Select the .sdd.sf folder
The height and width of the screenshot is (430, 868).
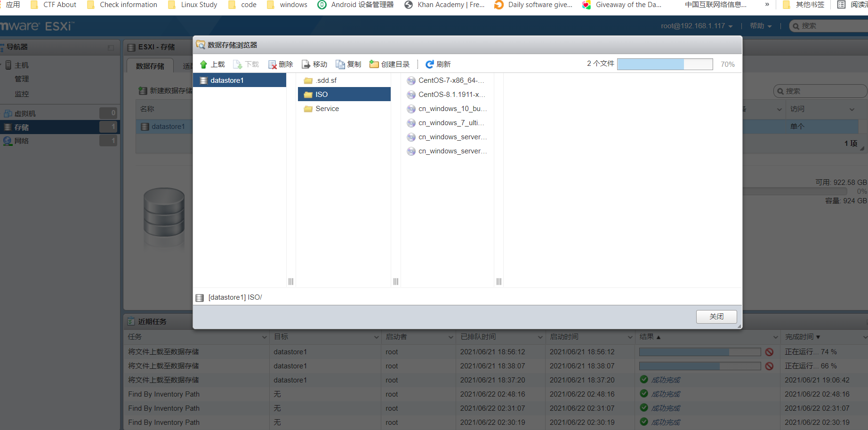tap(326, 80)
